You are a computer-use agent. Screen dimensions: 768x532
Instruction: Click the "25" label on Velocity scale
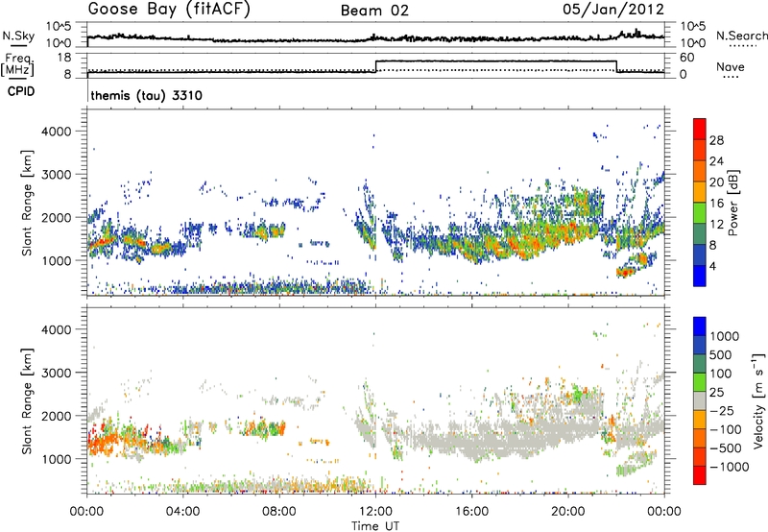pyautogui.click(x=716, y=392)
